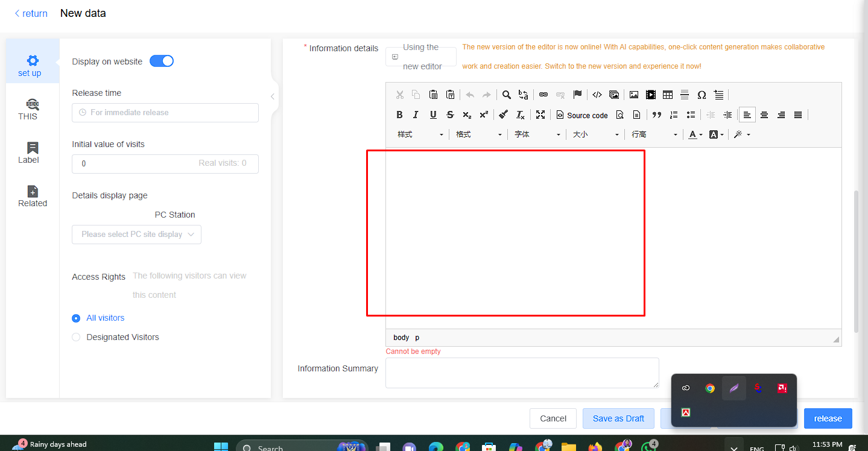Image resolution: width=868 pixels, height=451 pixels.
Task: Underline the selected text
Action: point(433,115)
